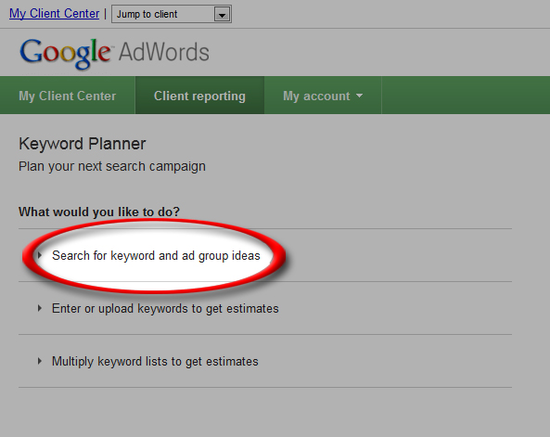
Task: Click the triangle beside Search for keyword ideas
Action: tap(40, 255)
